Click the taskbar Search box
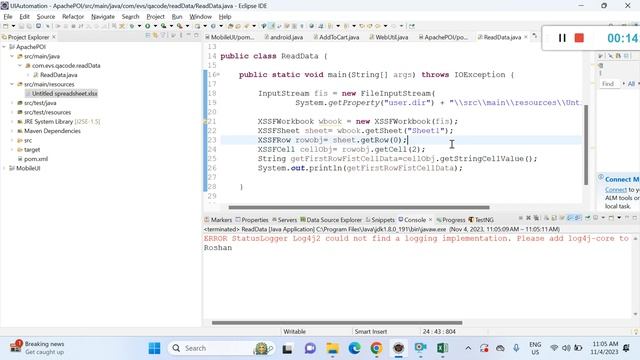The height and width of the screenshot is (360, 640). [222, 348]
